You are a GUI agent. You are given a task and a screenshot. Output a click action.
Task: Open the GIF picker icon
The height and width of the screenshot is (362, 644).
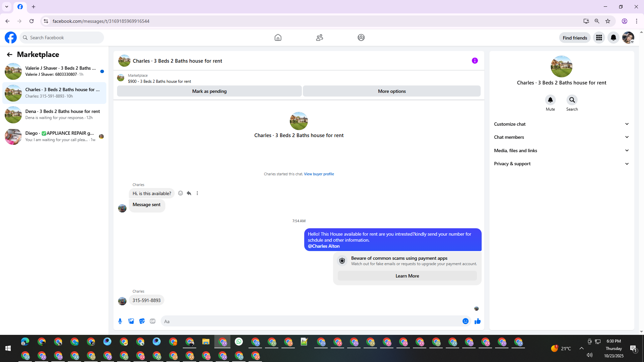pos(153,321)
